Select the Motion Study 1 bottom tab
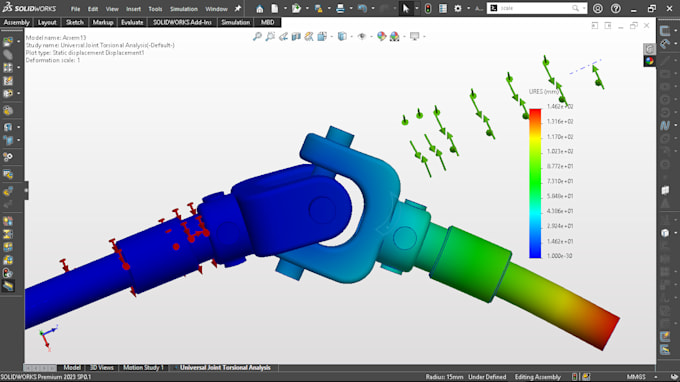 pyautogui.click(x=143, y=368)
